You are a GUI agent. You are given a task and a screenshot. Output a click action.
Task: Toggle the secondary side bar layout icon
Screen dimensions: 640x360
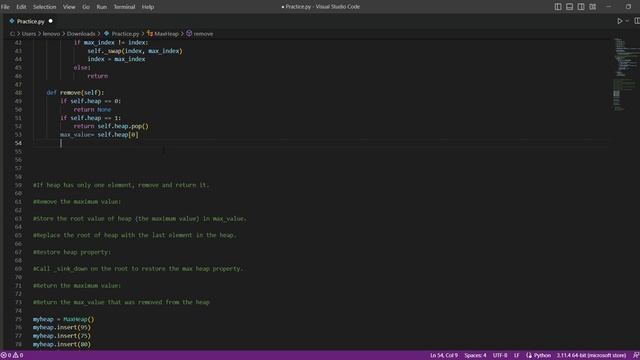[581, 7]
